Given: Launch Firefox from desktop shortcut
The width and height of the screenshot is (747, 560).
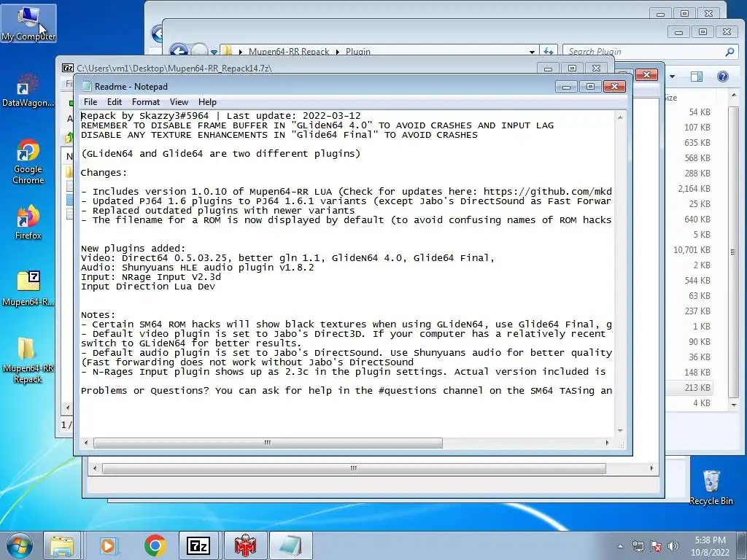Looking at the screenshot, I should click(28, 222).
